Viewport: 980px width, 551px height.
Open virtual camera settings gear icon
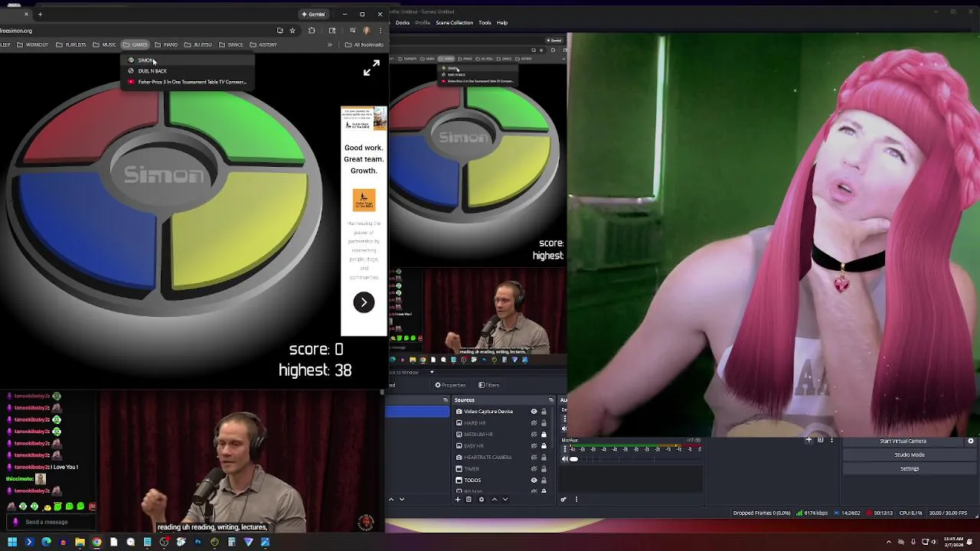coord(971,441)
